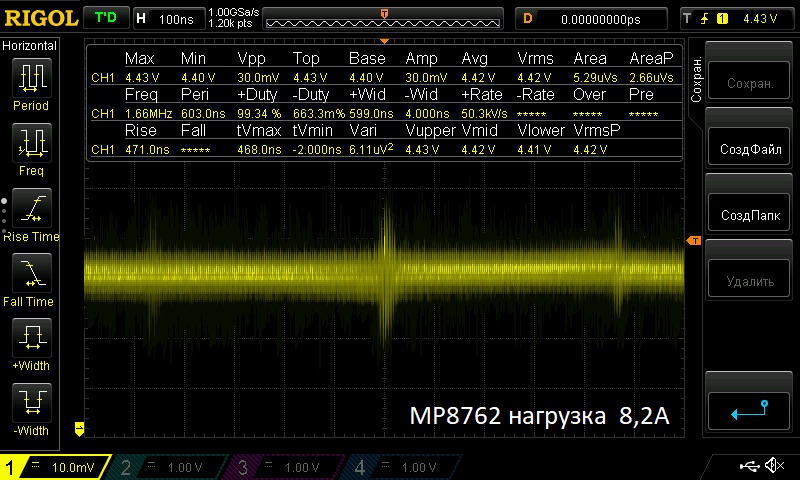Screen dimensions: 800x480
Task: Select the -Width measurement icon
Action: 30,407
